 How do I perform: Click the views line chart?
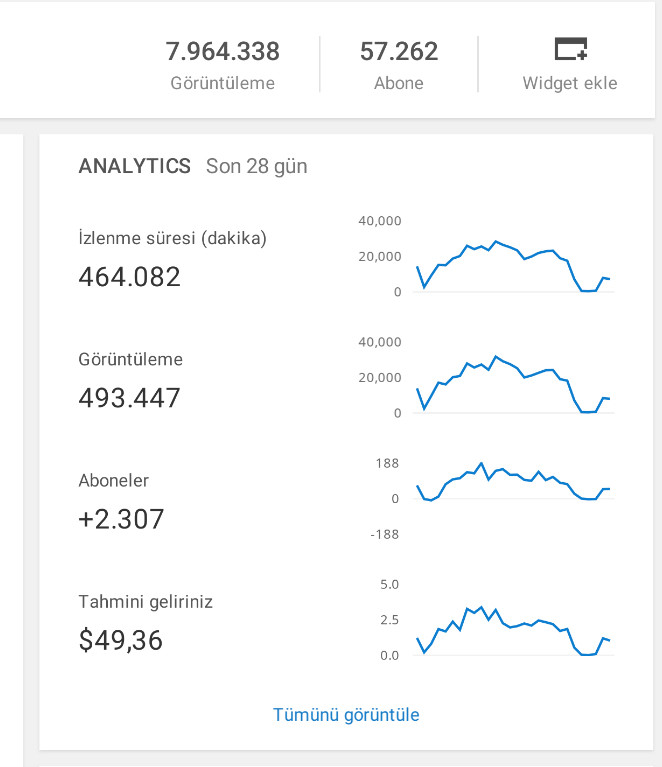tap(513, 385)
